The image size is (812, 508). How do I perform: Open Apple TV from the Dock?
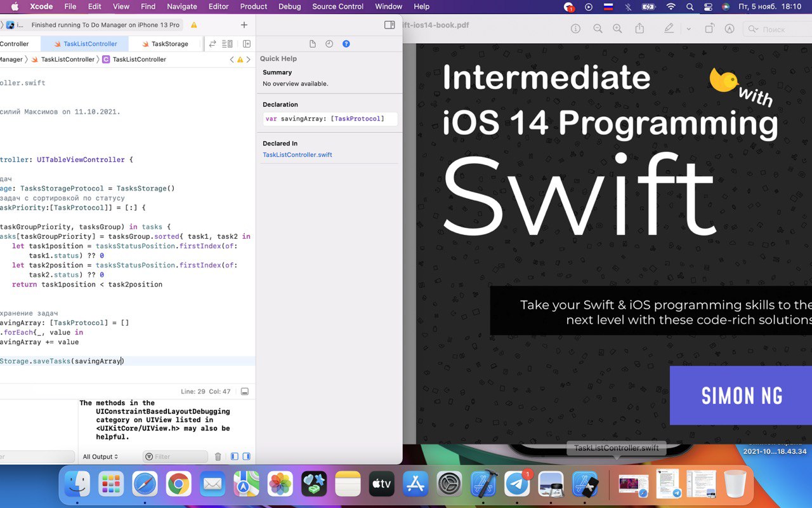[x=381, y=485]
